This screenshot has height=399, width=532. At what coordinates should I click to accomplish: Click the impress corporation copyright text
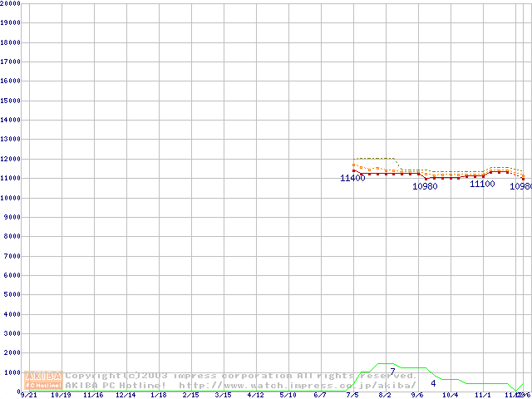[x=241, y=376]
